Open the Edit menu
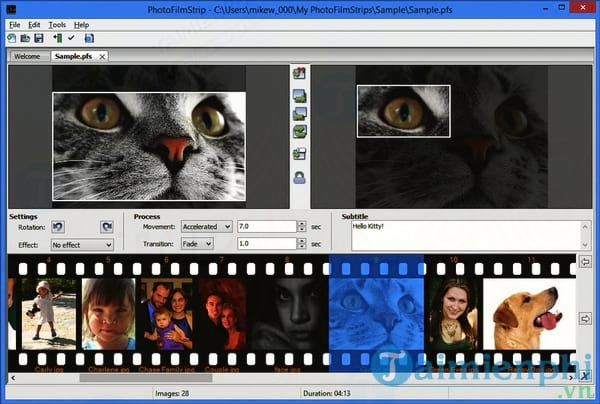The width and height of the screenshot is (600, 404). click(34, 25)
